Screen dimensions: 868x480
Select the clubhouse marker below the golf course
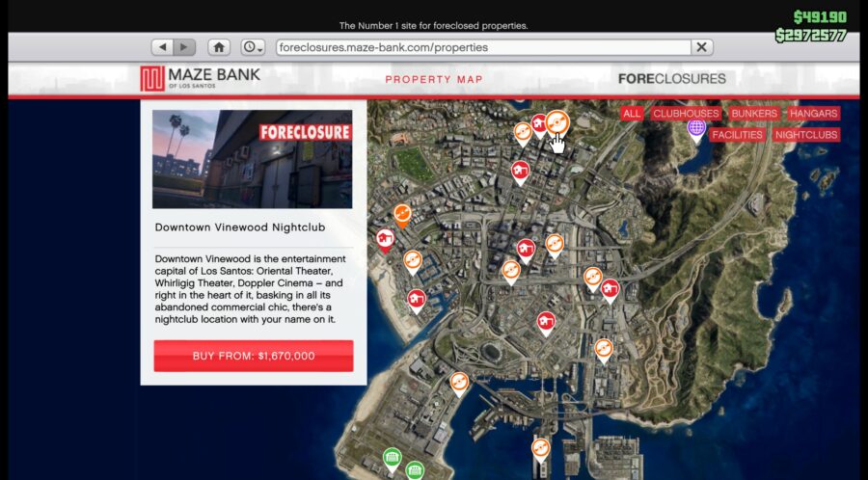519,171
